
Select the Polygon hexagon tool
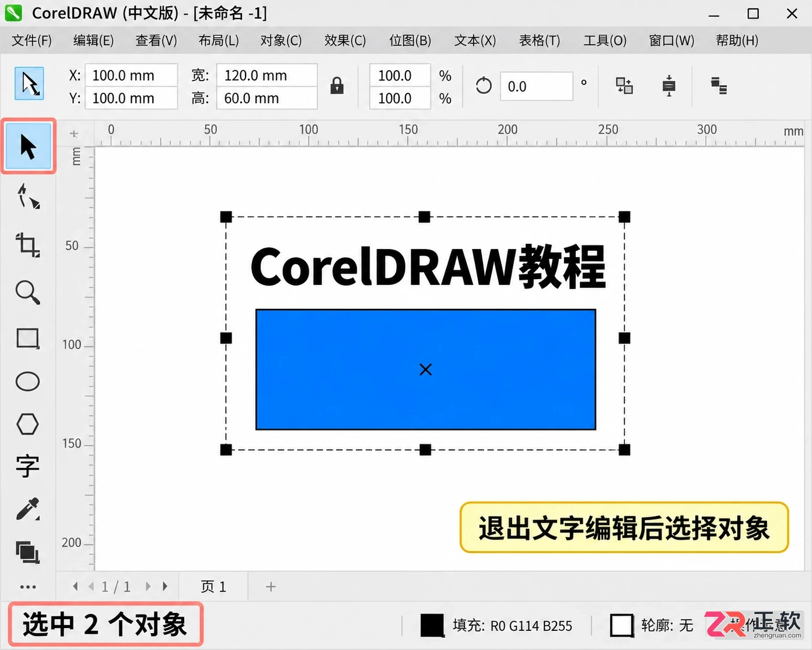click(x=28, y=424)
